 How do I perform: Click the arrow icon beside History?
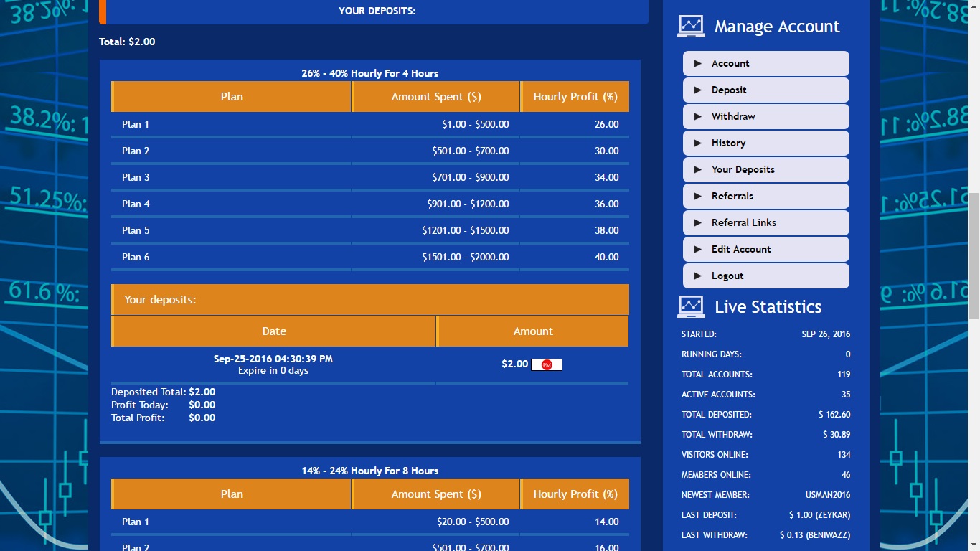(x=697, y=143)
